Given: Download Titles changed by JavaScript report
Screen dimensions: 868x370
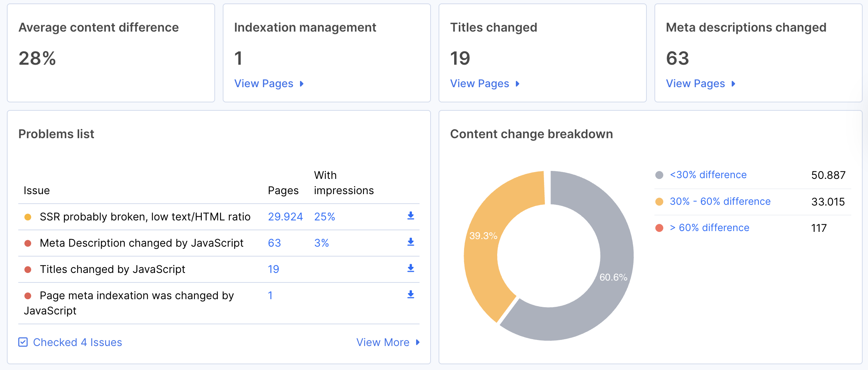Looking at the screenshot, I should click(410, 268).
